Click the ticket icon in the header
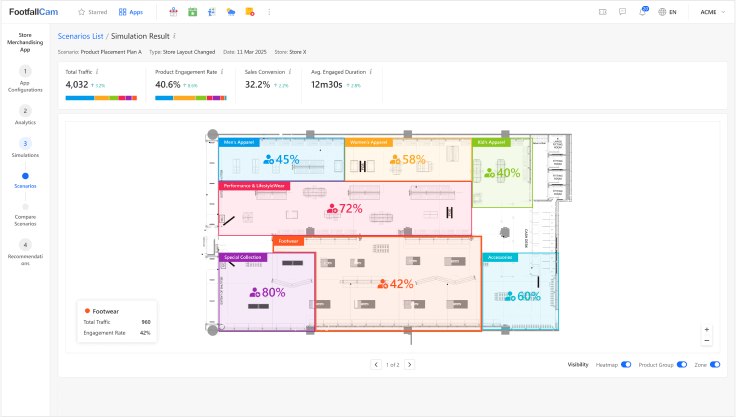This screenshot has height=417, width=736. click(603, 12)
